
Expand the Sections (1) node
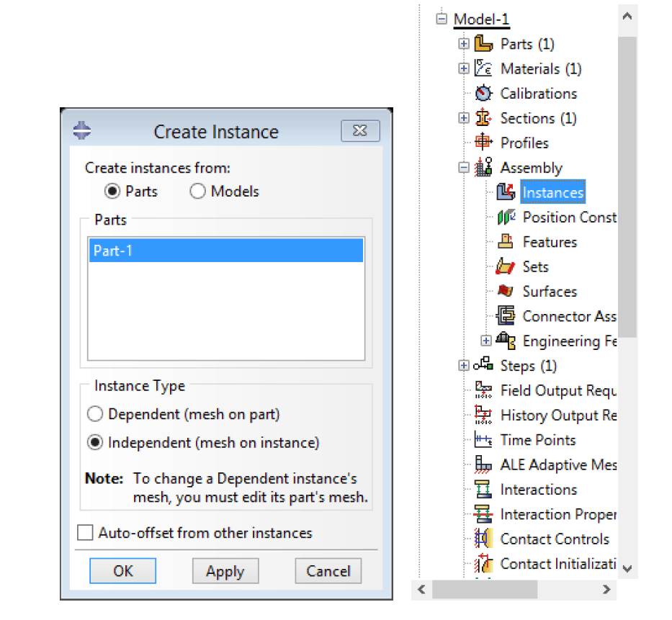pyautogui.click(x=464, y=118)
